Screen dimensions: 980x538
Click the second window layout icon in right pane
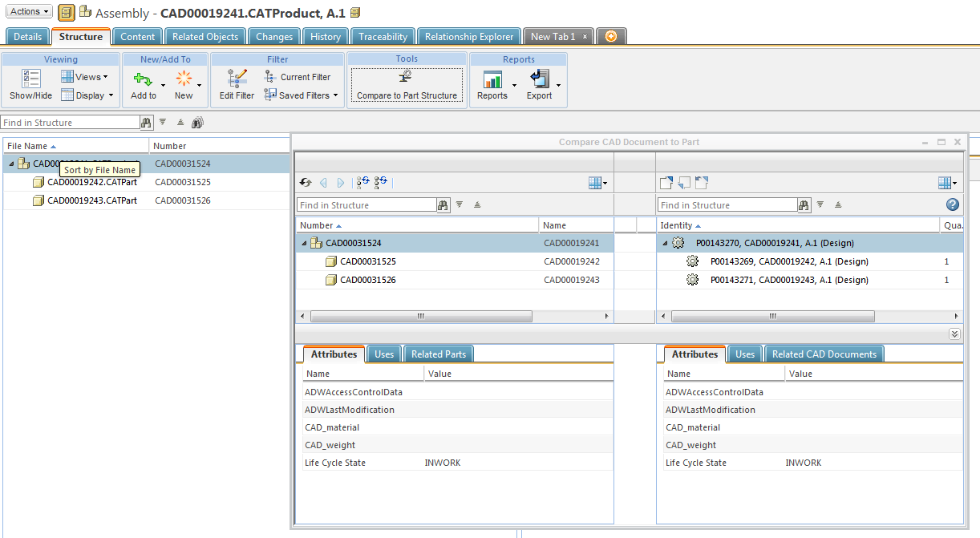click(x=684, y=183)
